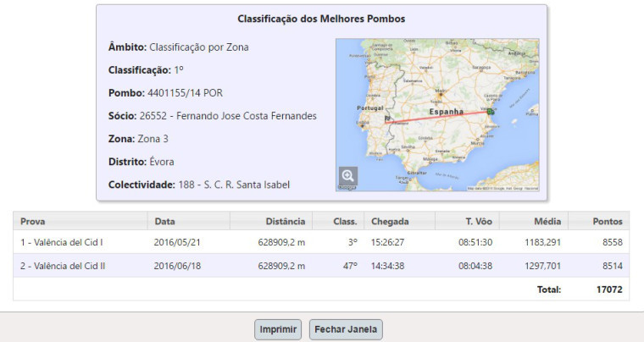644x342 pixels.
Task: Click the finish flag marker in Portugal
Action: [388, 119]
